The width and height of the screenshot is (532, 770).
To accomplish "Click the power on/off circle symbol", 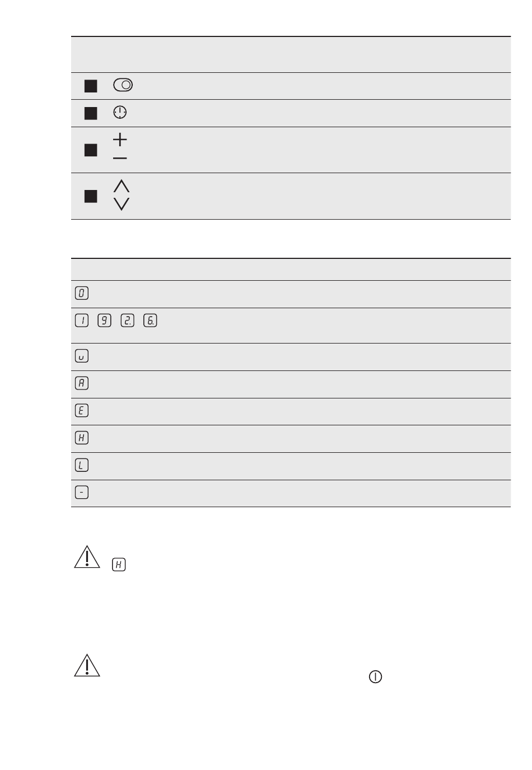I will 375,677.
